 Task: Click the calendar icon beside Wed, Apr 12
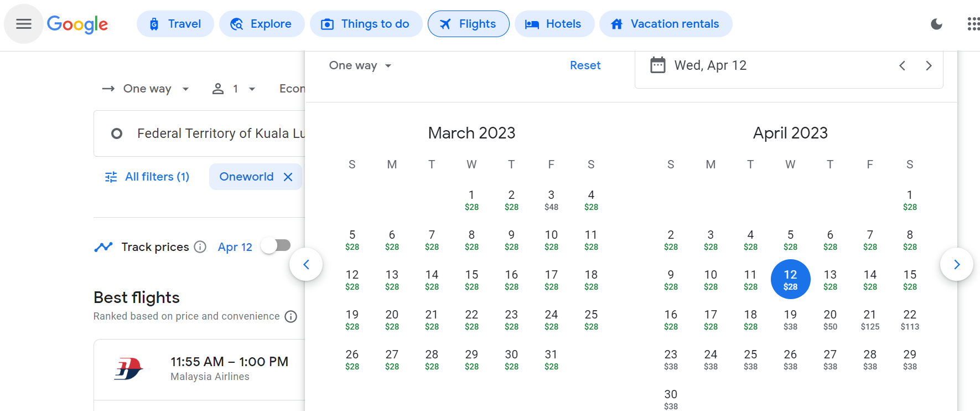coord(657,65)
